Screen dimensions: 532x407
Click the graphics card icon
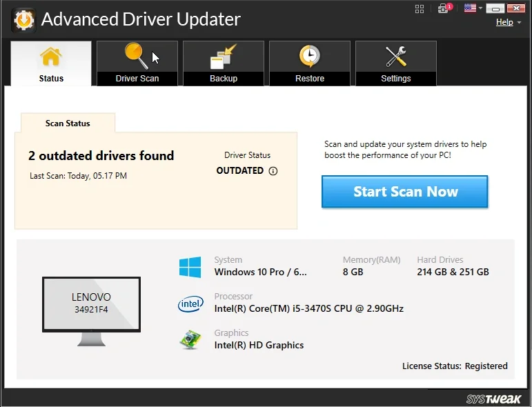(190, 340)
